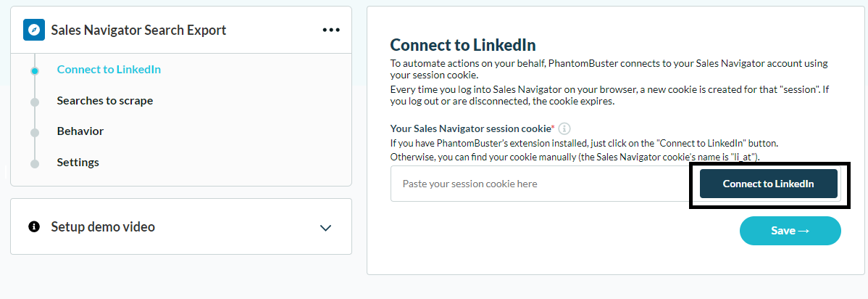The image size is (868, 299).
Task: Click the Sales Navigator Search Export title
Action: [138, 30]
